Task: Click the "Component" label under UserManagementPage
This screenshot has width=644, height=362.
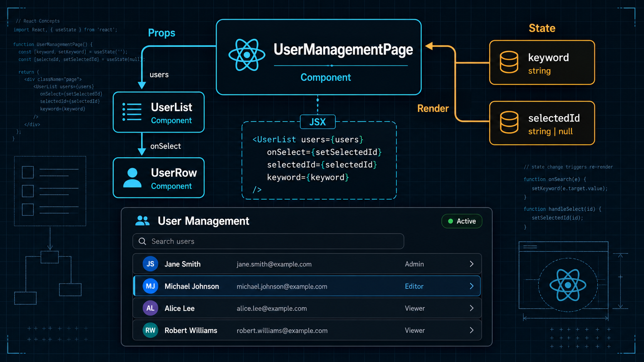Action: click(x=325, y=77)
